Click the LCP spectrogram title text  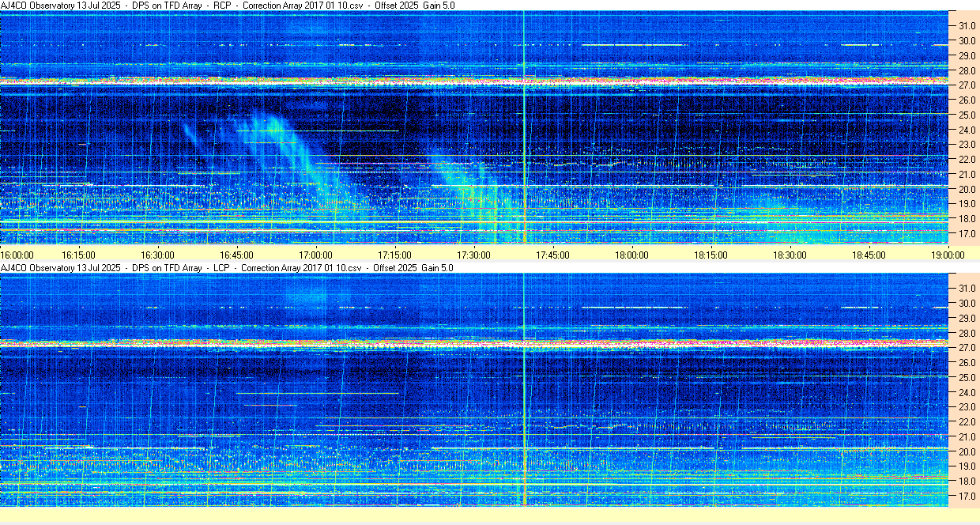click(228, 268)
